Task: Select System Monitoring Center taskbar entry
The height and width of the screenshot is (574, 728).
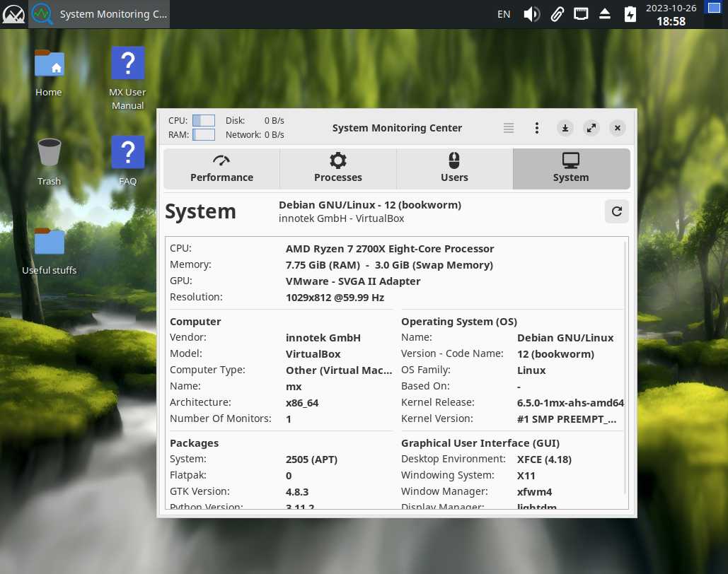Action: 99,14
